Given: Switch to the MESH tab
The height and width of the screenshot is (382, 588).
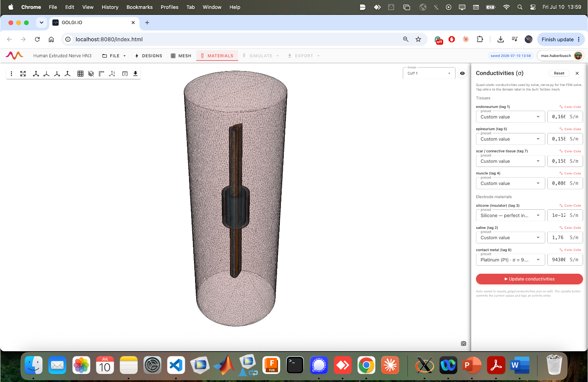Looking at the screenshot, I should coord(181,56).
